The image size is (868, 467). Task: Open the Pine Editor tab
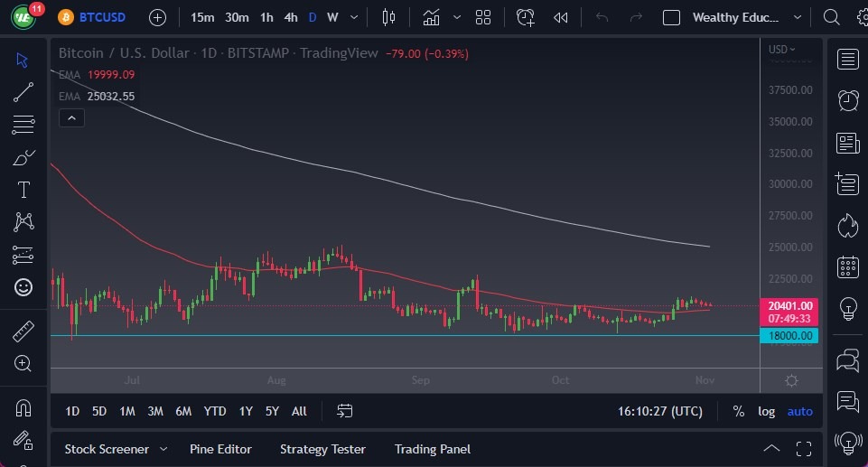tap(220, 449)
